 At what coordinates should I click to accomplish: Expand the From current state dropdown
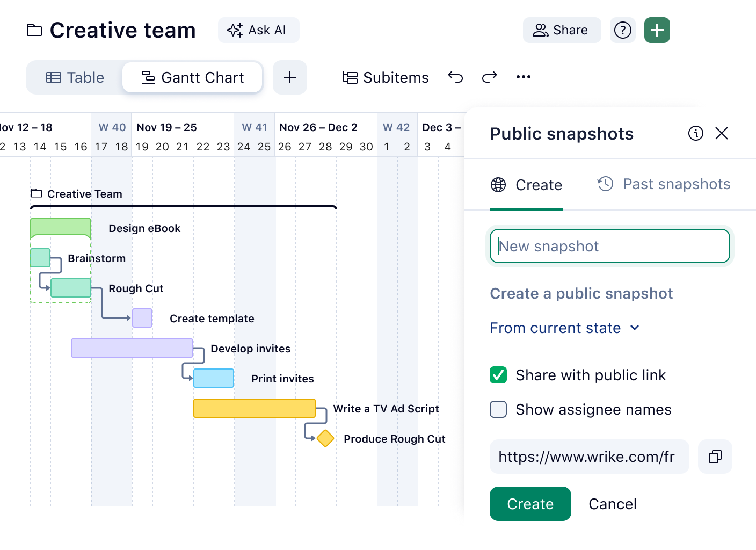pos(565,328)
